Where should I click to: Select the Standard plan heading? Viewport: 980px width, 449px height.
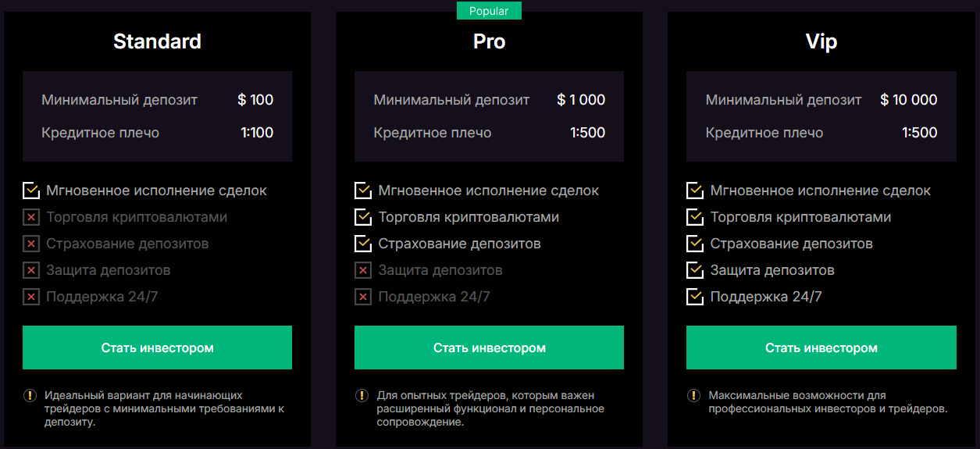(157, 41)
